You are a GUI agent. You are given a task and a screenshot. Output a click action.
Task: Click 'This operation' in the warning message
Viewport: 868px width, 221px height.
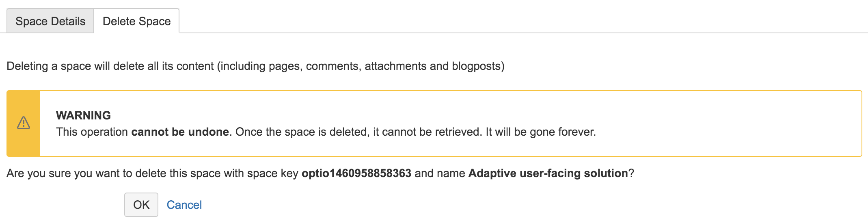point(92,132)
